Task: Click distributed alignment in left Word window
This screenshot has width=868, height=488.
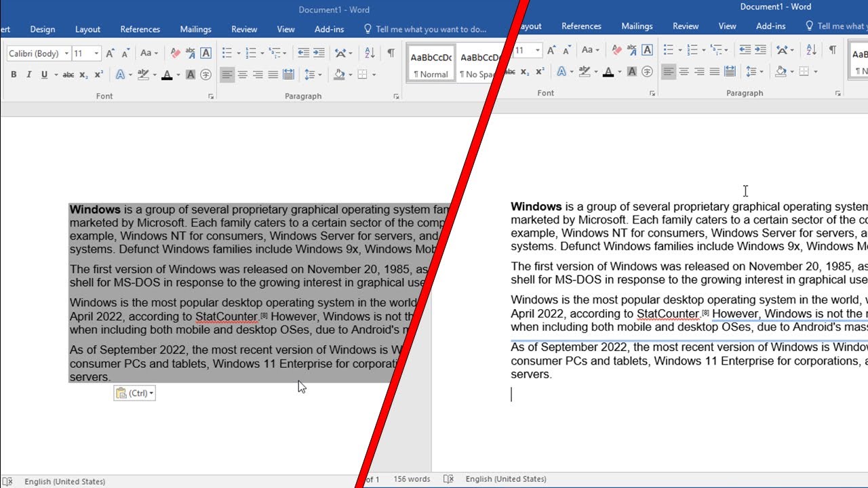Action: click(x=288, y=75)
